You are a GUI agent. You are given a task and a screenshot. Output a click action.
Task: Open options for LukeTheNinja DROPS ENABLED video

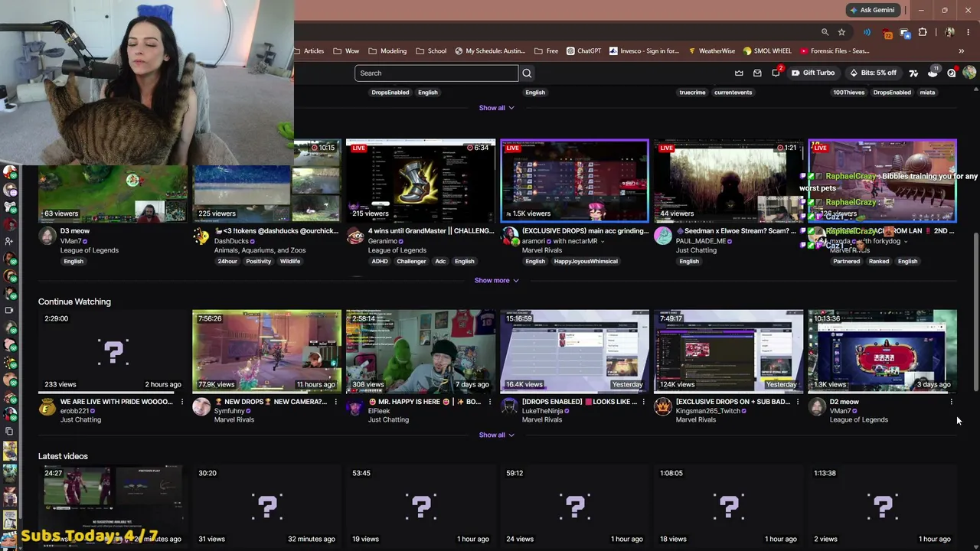tap(643, 402)
